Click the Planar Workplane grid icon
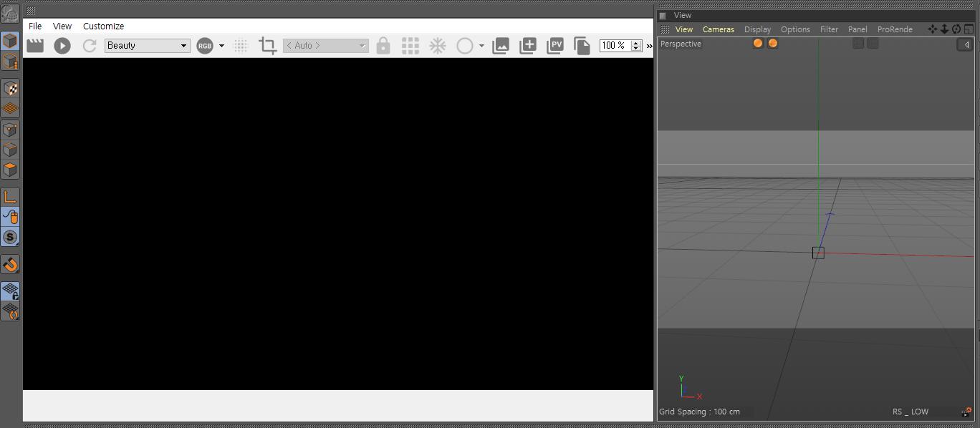 [10, 311]
